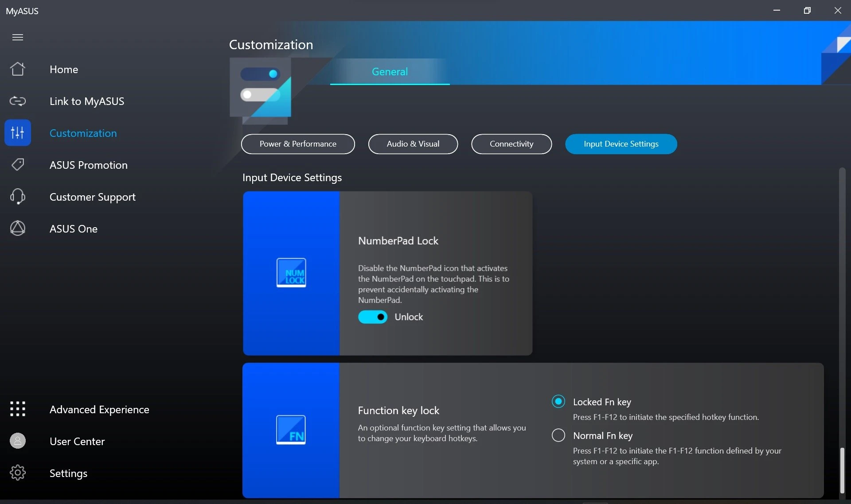Open Connectivity settings

(x=511, y=144)
